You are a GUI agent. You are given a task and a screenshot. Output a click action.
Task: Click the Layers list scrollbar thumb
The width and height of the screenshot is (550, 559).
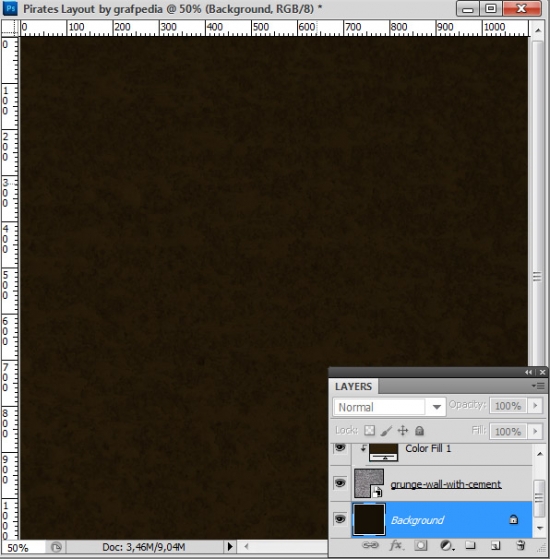tap(539, 498)
